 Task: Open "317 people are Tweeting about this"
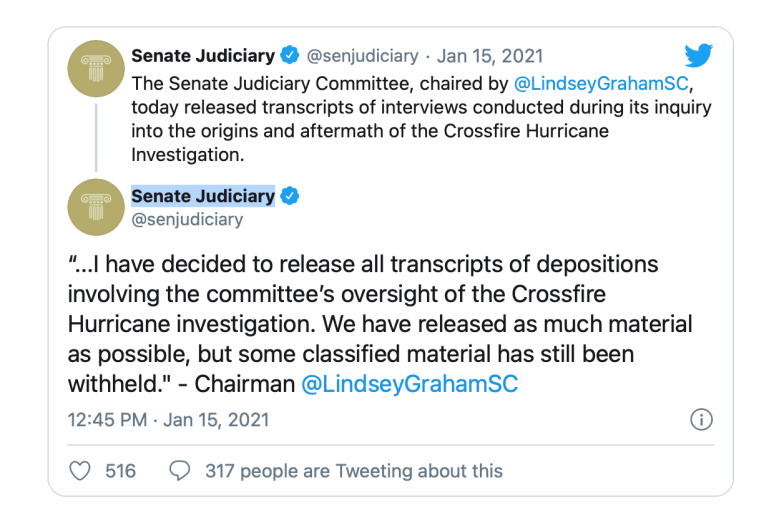(x=354, y=470)
